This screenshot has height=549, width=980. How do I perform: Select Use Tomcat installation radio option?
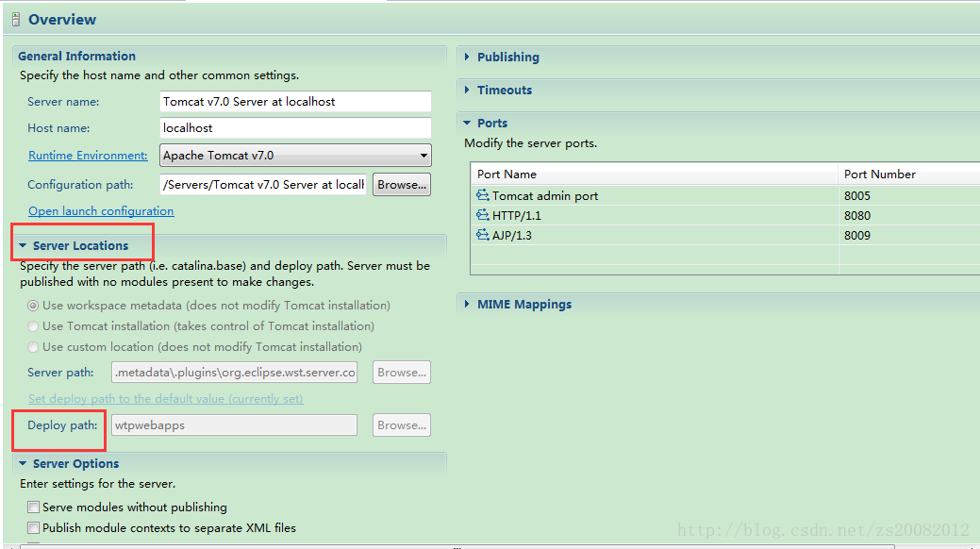click(x=32, y=326)
